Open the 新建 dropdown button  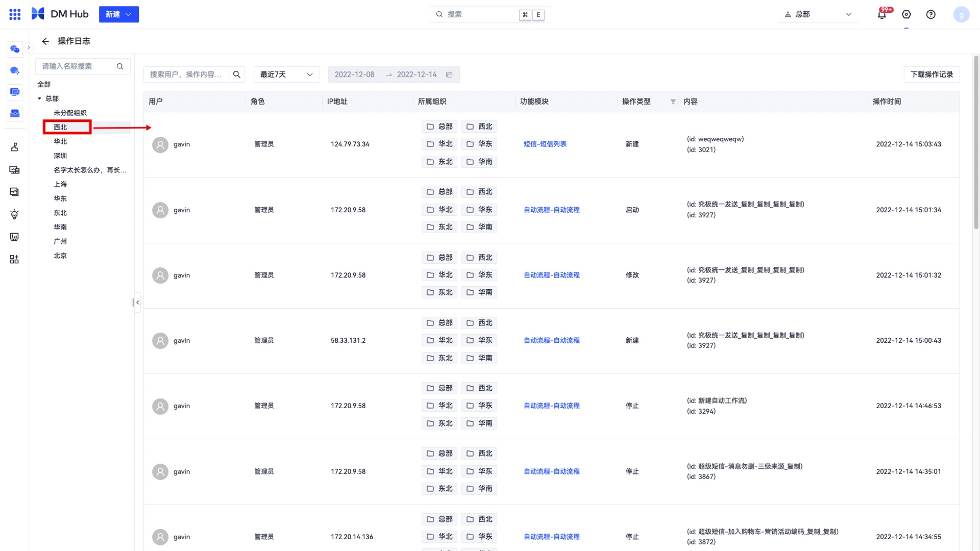pos(119,14)
